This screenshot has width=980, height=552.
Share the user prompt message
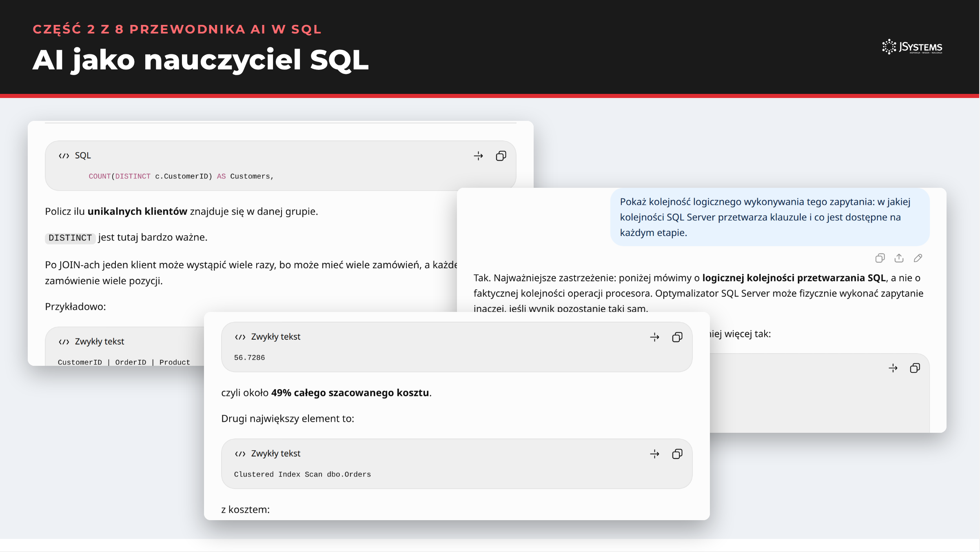899,258
